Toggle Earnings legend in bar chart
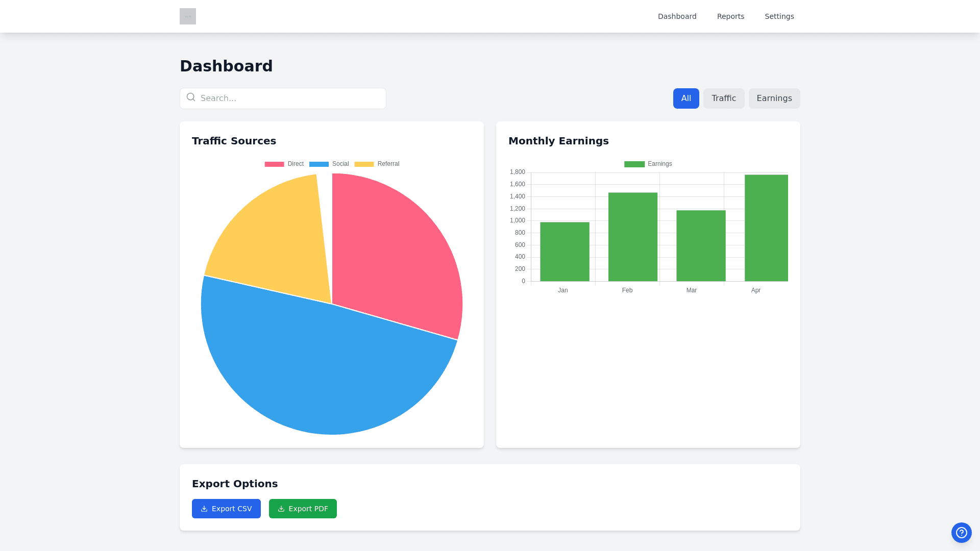The image size is (980, 551). [x=648, y=164]
